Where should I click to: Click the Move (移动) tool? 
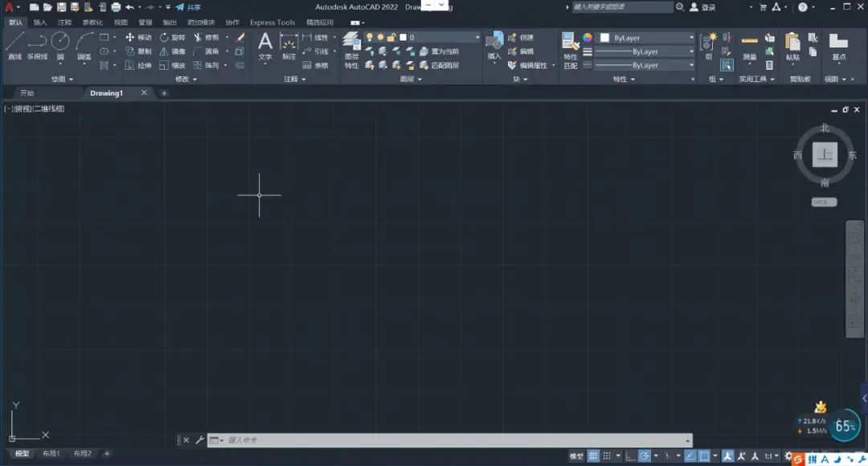click(138, 37)
